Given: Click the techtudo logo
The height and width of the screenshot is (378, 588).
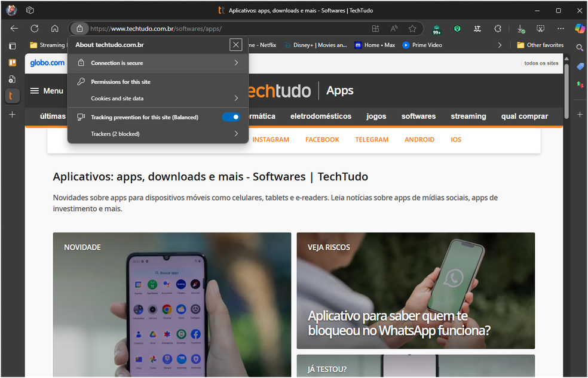Looking at the screenshot, I should (x=280, y=91).
